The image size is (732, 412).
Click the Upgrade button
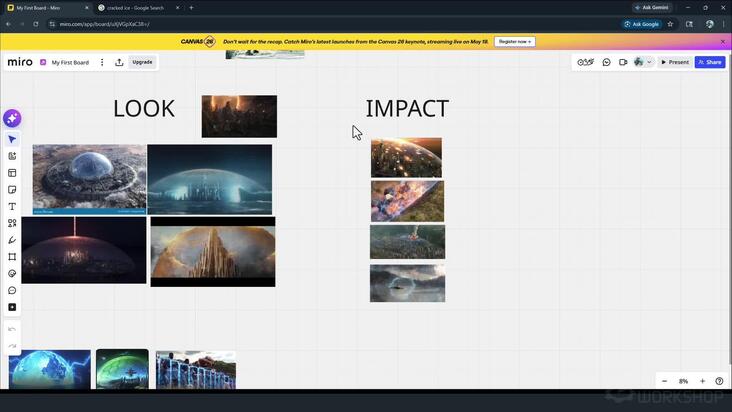click(x=142, y=62)
